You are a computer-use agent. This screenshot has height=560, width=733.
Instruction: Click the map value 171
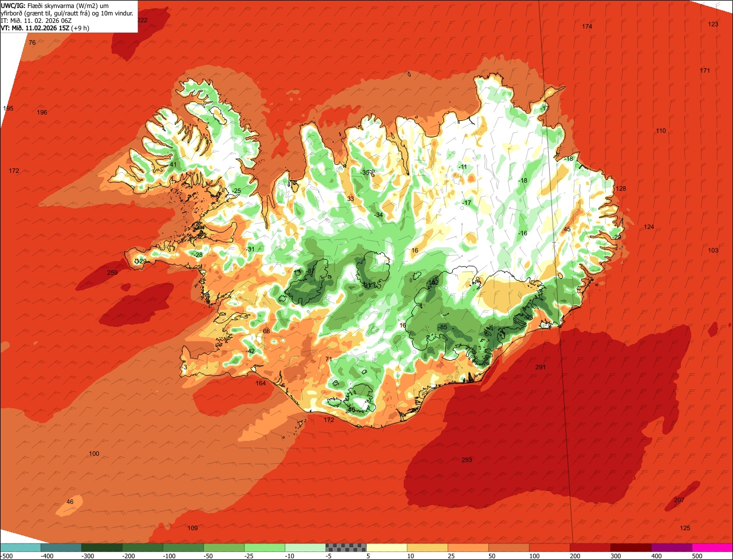pos(705,70)
